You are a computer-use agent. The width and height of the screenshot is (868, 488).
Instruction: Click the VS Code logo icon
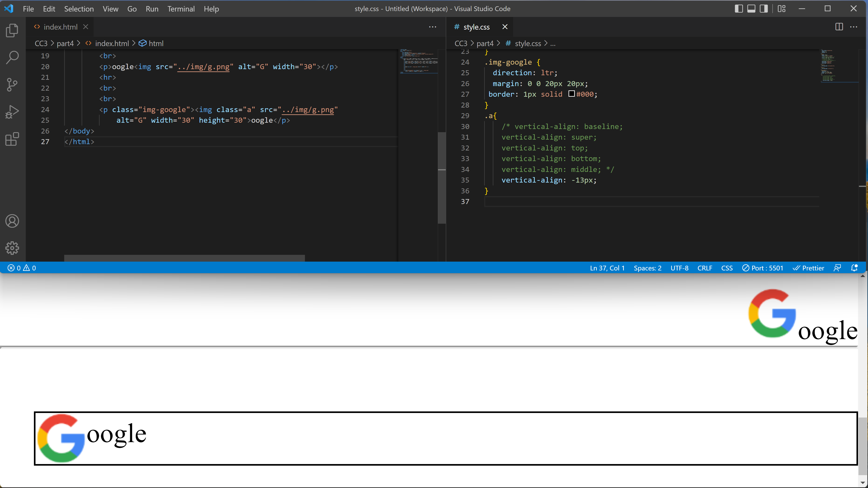[x=9, y=8]
